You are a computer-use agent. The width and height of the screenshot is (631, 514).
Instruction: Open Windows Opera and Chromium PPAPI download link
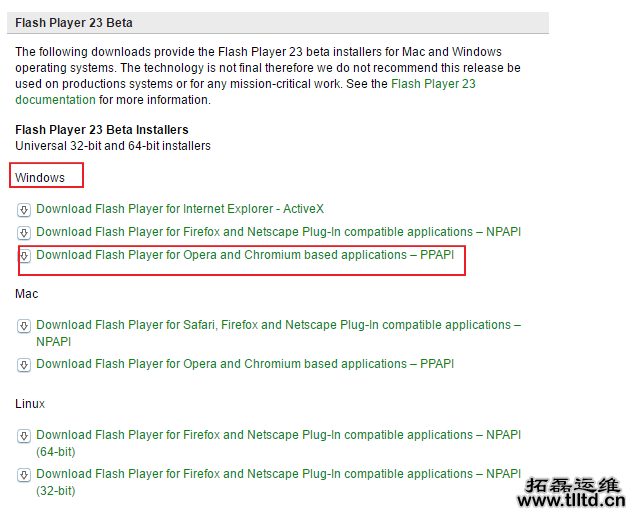245,255
